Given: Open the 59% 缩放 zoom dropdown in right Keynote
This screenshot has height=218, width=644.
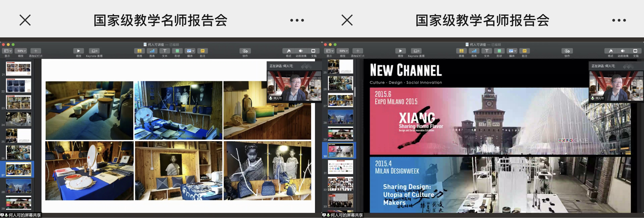Looking at the screenshot, I should (343, 51).
